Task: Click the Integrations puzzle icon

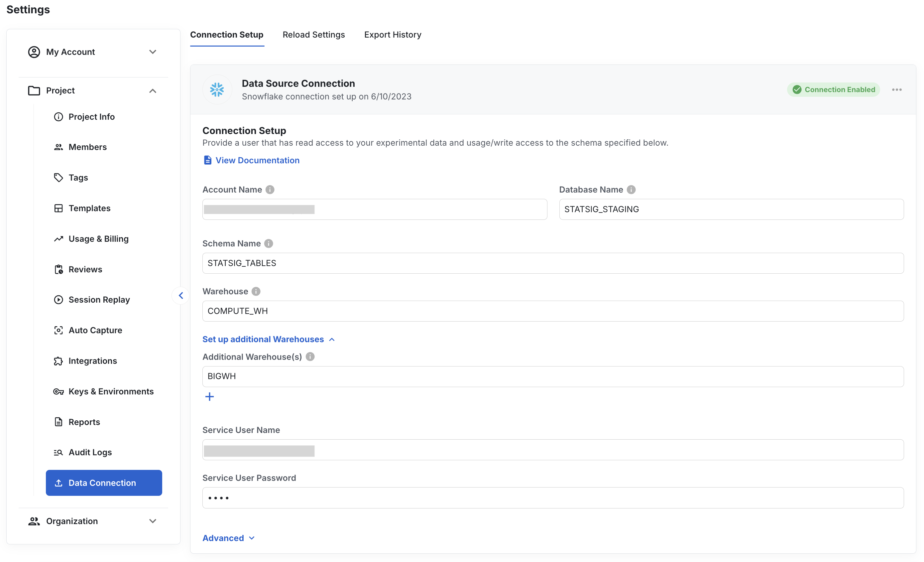Action: pyautogui.click(x=58, y=361)
